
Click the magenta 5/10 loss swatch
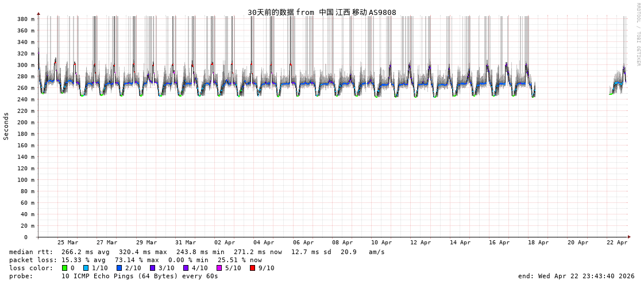click(x=219, y=268)
